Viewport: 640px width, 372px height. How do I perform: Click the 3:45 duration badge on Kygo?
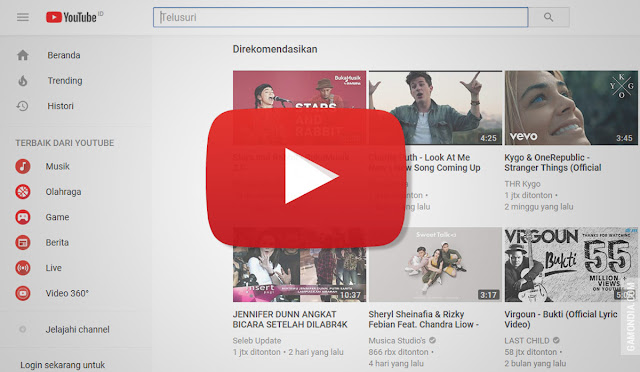(x=624, y=138)
